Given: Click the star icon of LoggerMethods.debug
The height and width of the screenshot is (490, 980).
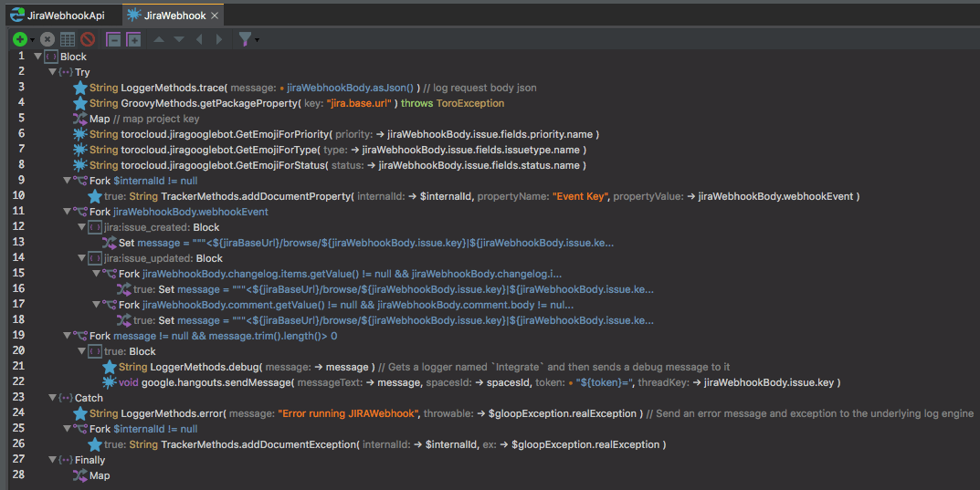Looking at the screenshot, I should click(x=110, y=367).
